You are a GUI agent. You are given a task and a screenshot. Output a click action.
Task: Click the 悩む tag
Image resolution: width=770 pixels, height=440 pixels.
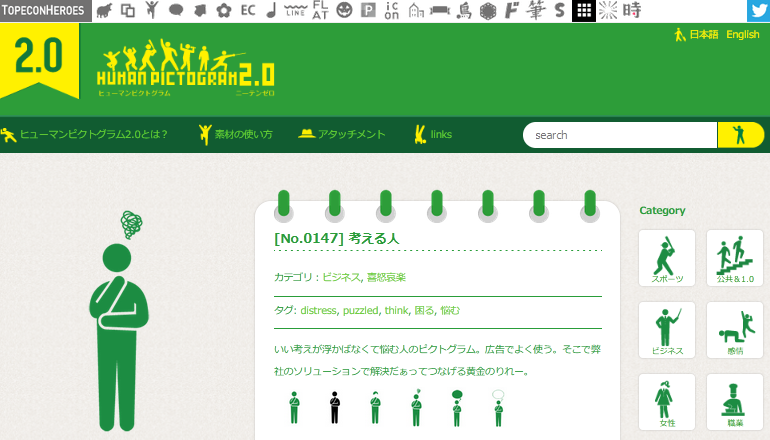point(450,310)
